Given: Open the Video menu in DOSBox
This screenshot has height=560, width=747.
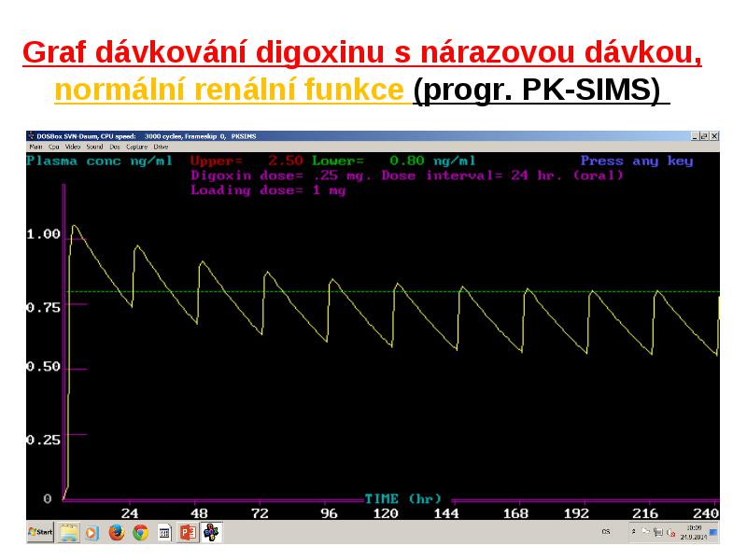Looking at the screenshot, I should [x=73, y=147].
